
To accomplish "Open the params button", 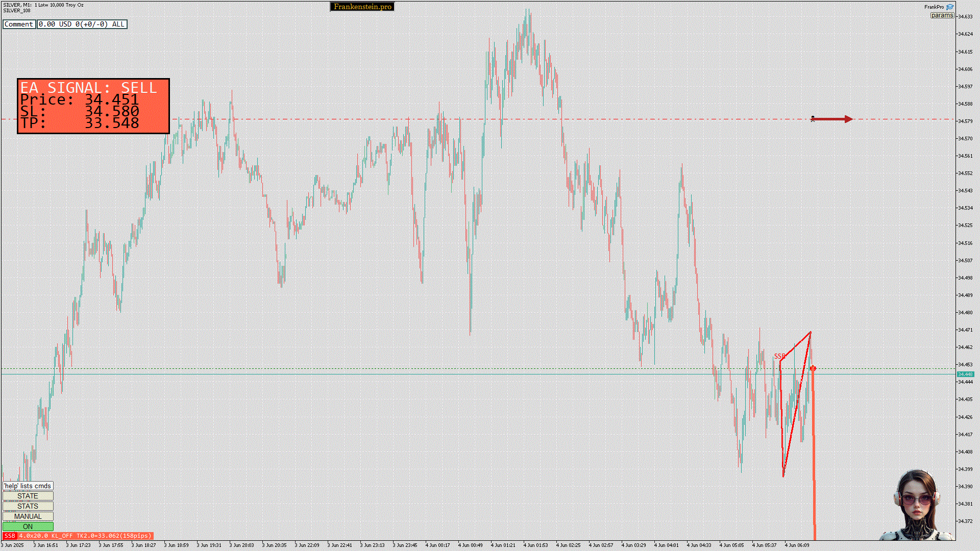I will coord(942,15).
